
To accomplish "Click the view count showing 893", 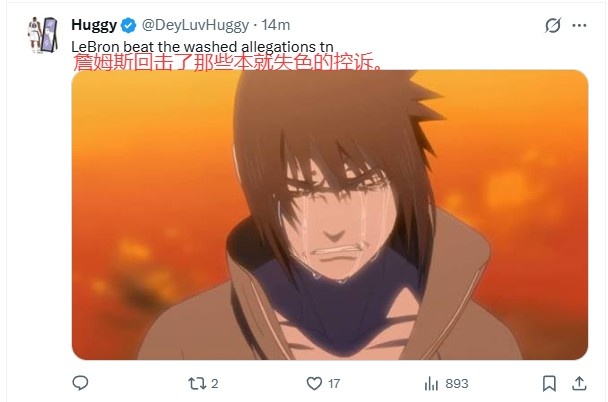I will (x=457, y=384).
